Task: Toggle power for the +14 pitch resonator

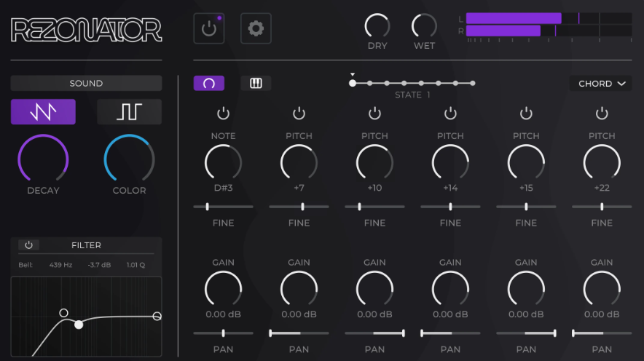Action: click(450, 114)
